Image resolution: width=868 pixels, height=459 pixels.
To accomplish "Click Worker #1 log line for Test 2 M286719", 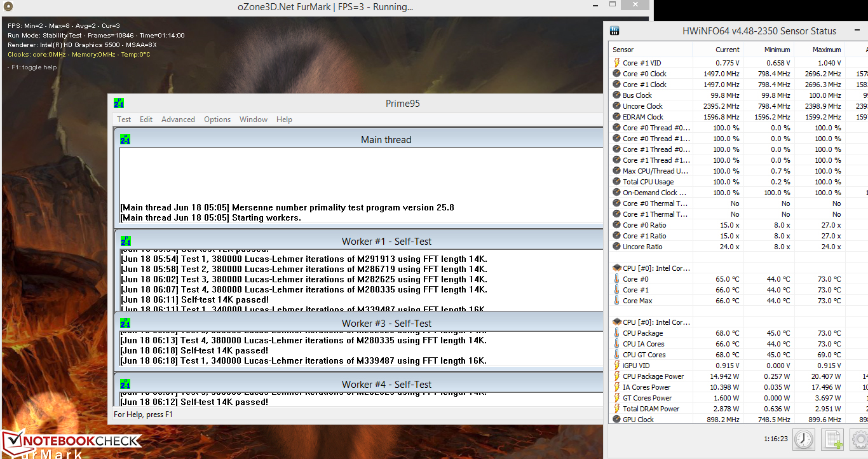I will 304,269.
